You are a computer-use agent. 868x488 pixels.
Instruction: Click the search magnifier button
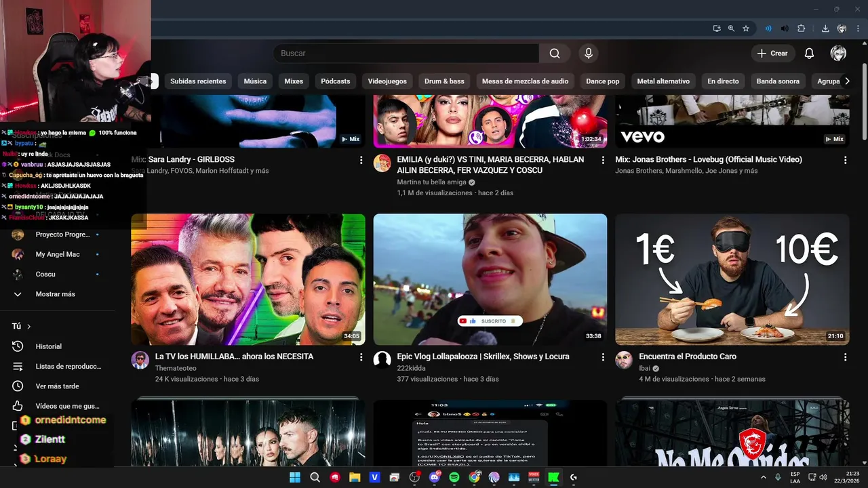[x=555, y=54]
